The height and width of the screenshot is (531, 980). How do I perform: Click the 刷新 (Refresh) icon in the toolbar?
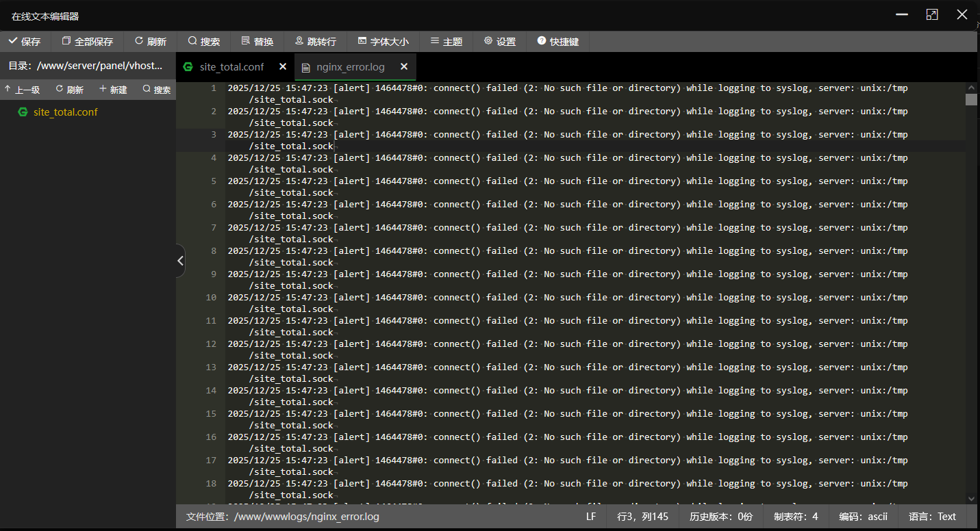coord(150,41)
